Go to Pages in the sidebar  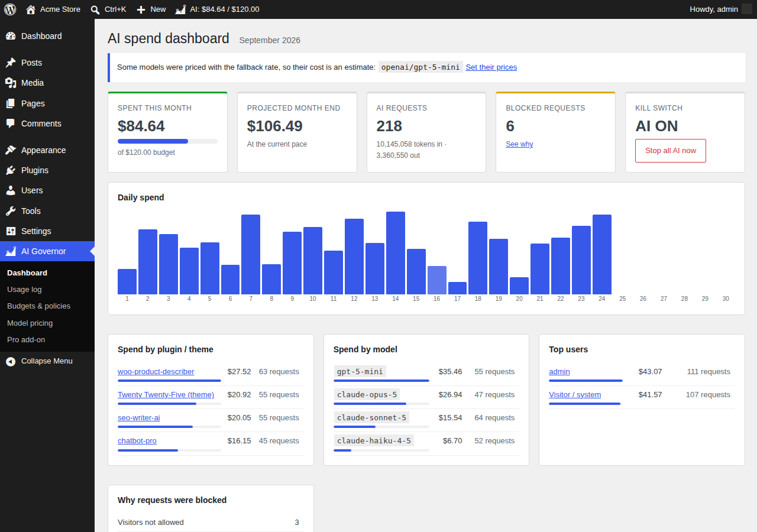[47, 103]
